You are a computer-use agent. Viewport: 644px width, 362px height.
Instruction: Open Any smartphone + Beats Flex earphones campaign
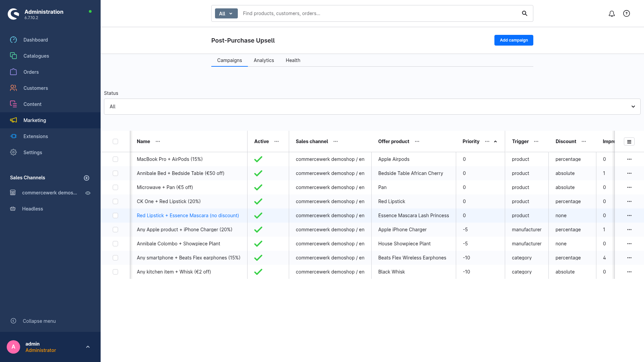pyautogui.click(x=189, y=258)
